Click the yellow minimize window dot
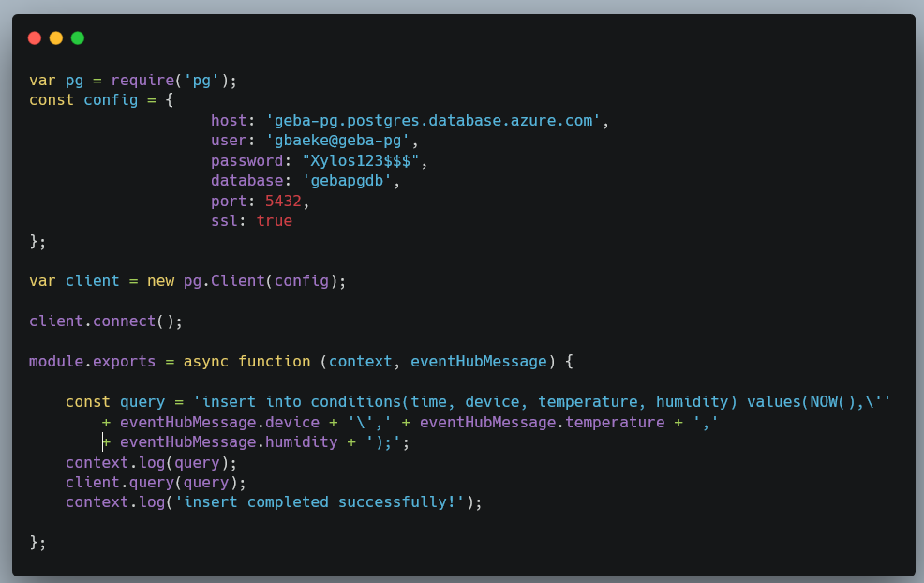The image size is (924, 583). point(56,38)
